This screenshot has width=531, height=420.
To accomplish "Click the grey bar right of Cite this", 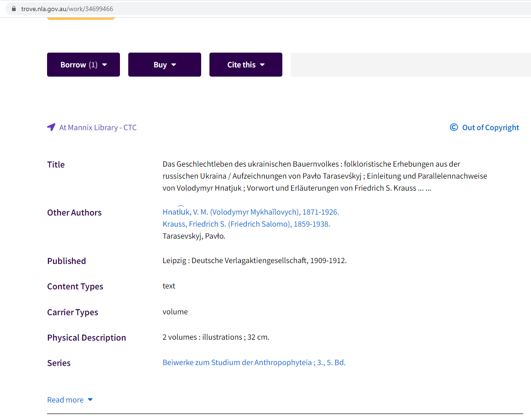I will click(x=411, y=65).
